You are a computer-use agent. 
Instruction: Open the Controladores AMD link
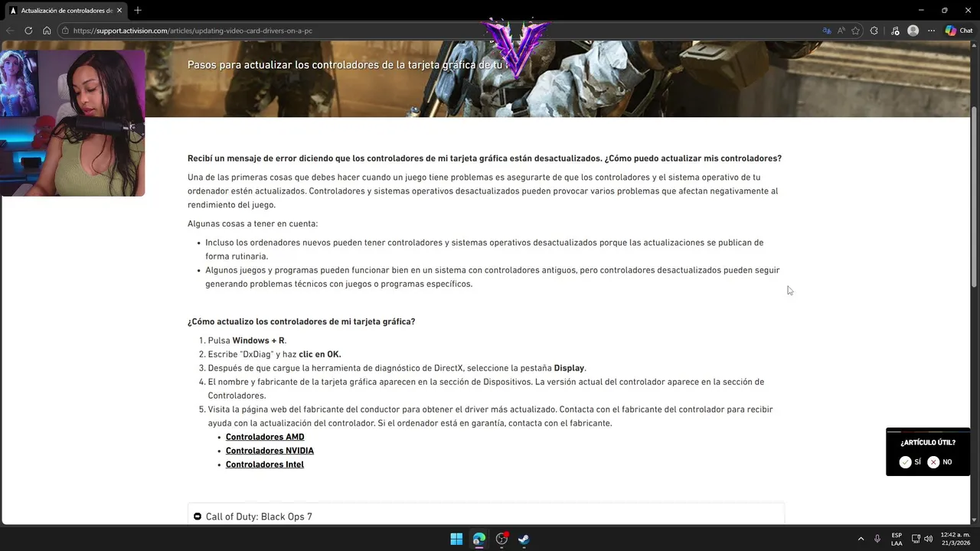click(x=265, y=437)
